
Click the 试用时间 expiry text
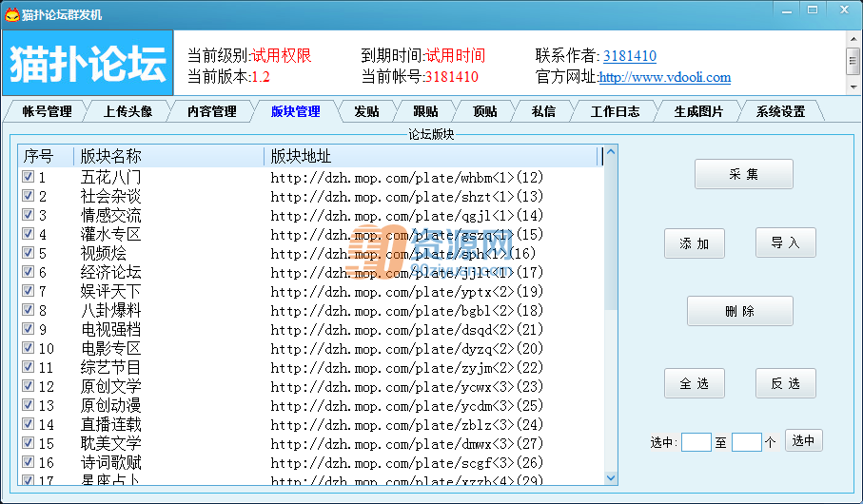point(455,55)
